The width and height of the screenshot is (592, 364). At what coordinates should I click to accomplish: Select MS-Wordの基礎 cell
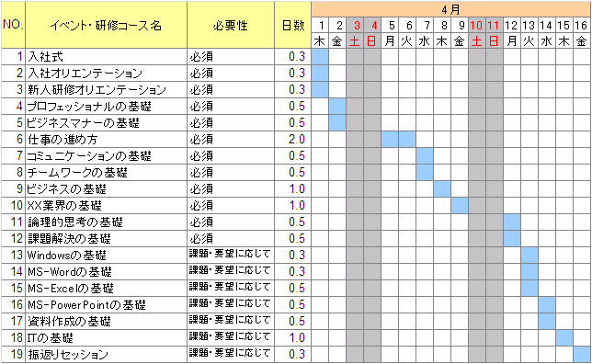point(106,271)
